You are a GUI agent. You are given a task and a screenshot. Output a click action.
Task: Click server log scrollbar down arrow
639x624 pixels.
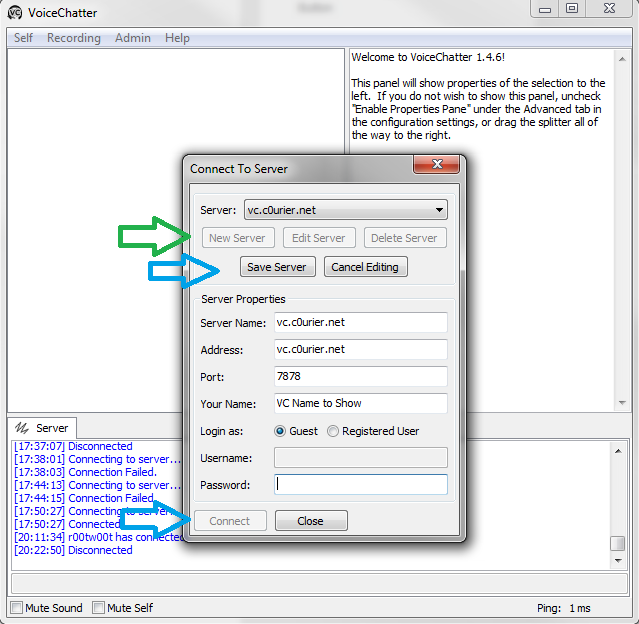(618, 561)
